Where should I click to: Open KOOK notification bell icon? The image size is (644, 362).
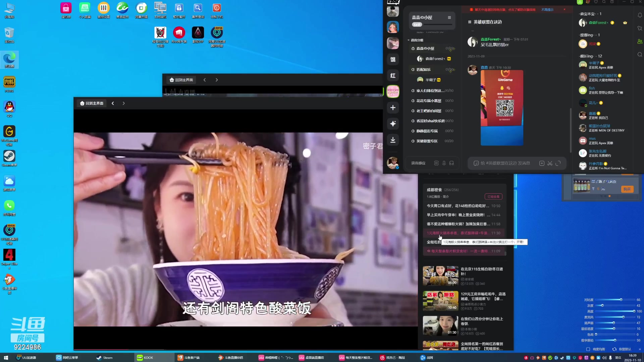[x=640, y=15]
